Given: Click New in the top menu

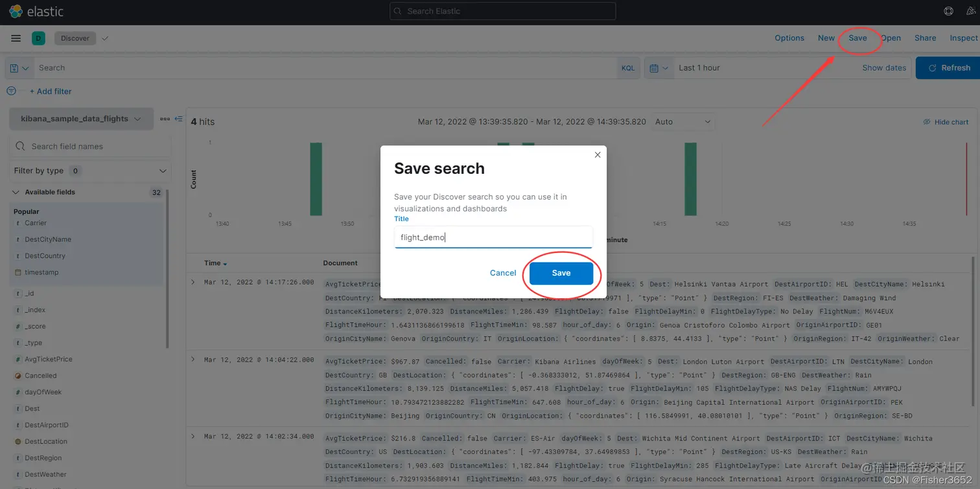Looking at the screenshot, I should pyautogui.click(x=826, y=38).
